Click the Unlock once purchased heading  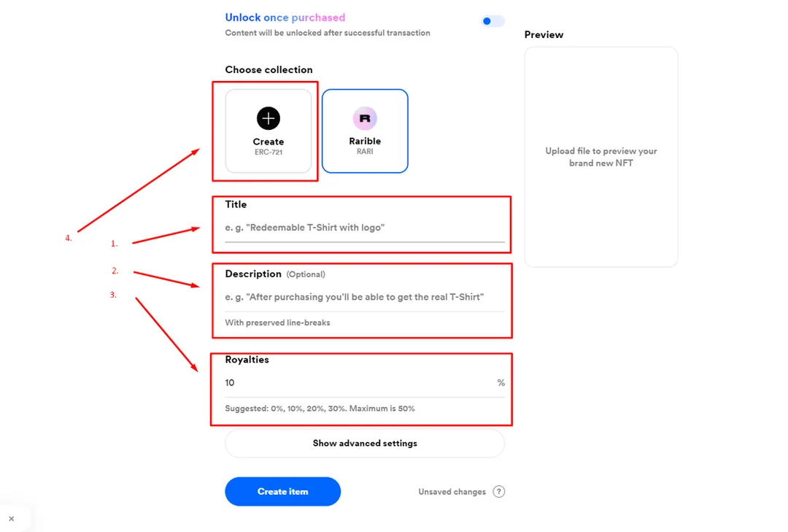tap(285, 18)
